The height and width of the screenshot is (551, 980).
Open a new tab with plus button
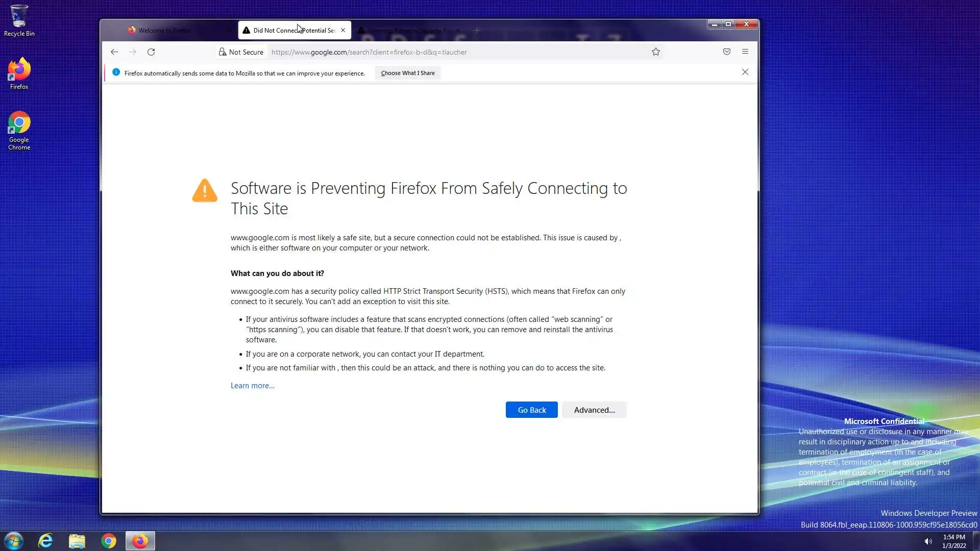click(477, 31)
